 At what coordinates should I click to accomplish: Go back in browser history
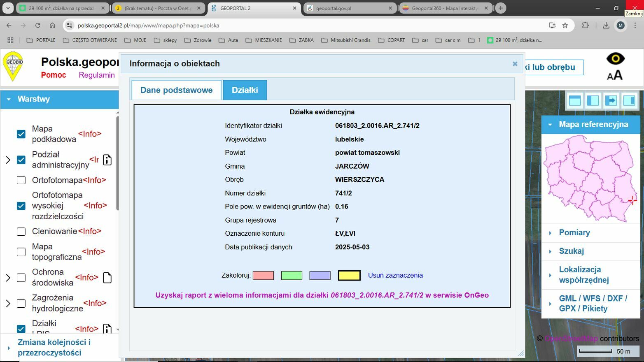pyautogui.click(x=9, y=26)
